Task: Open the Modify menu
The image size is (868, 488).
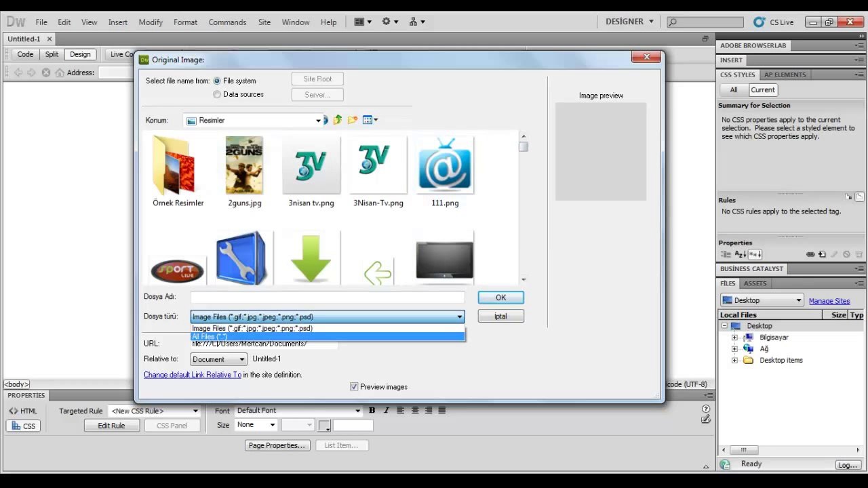Action: [x=151, y=22]
